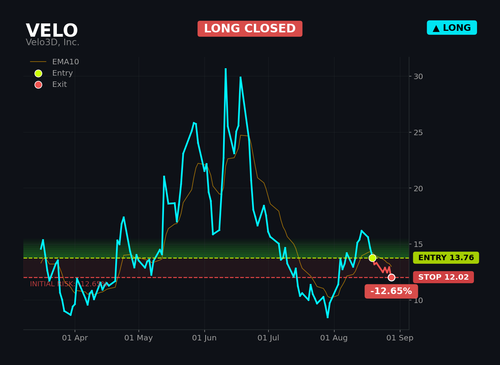Click the 20 price axis tick
This screenshot has height=365, width=500.
click(x=418, y=188)
